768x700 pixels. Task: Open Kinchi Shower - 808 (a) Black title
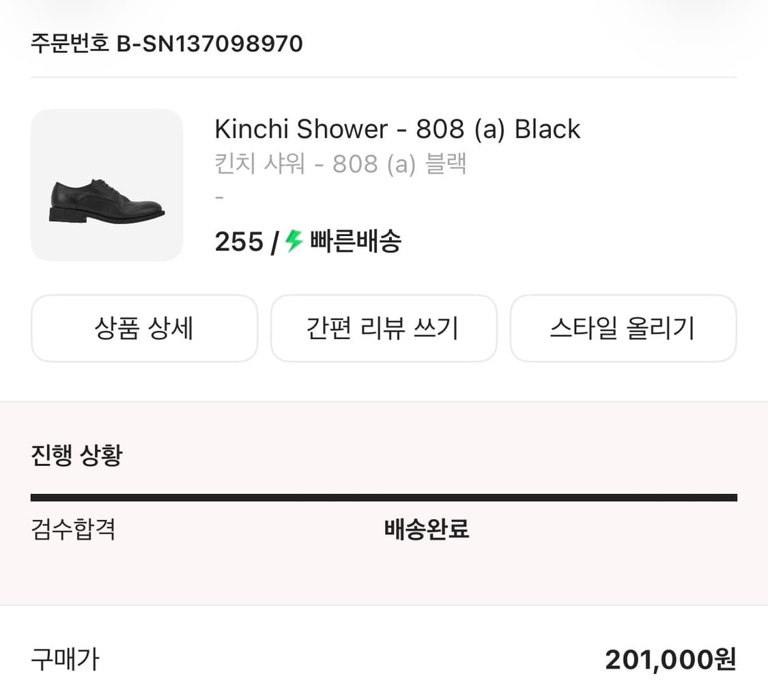click(397, 129)
